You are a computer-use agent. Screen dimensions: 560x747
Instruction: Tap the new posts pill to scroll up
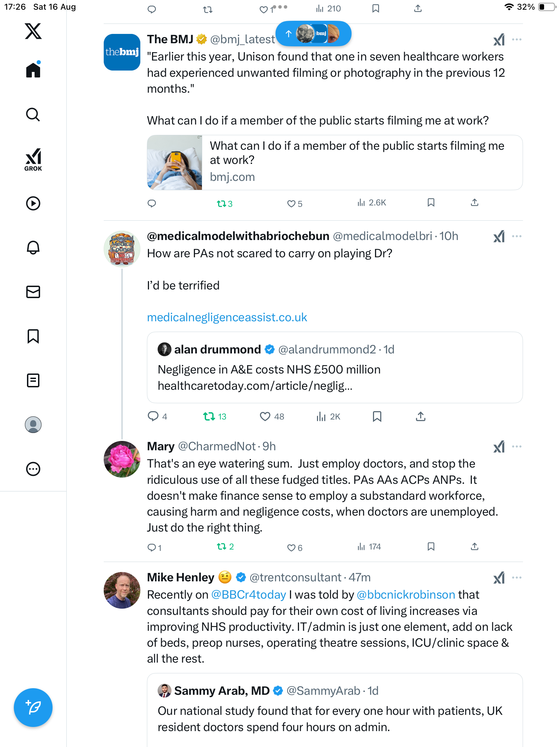click(313, 34)
